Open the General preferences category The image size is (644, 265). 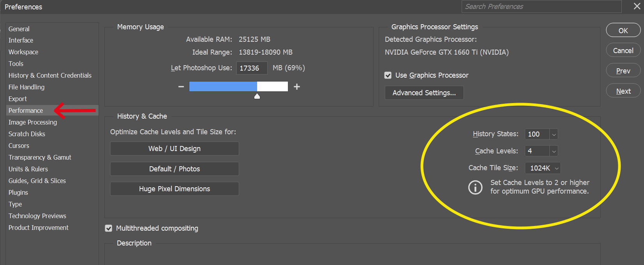tap(19, 29)
